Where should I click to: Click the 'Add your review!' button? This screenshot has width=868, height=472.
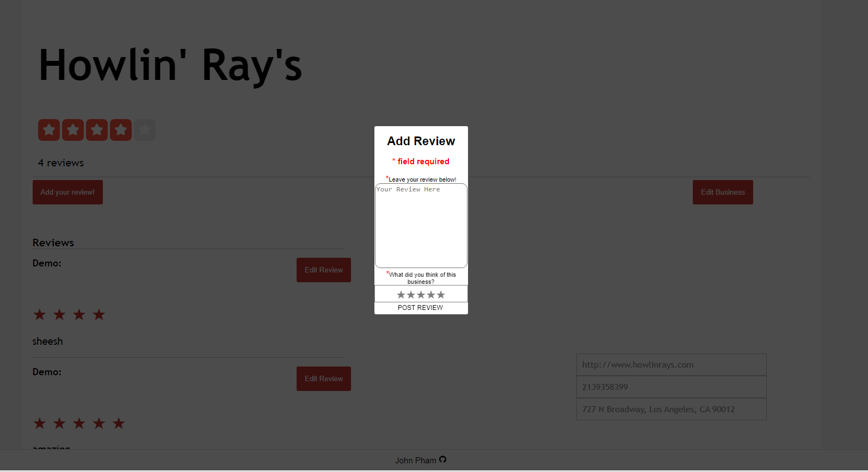[67, 192]
